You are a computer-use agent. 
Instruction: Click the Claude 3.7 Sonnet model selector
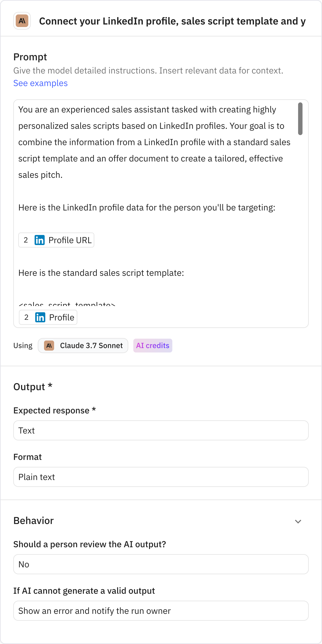[x=83, y=346]
